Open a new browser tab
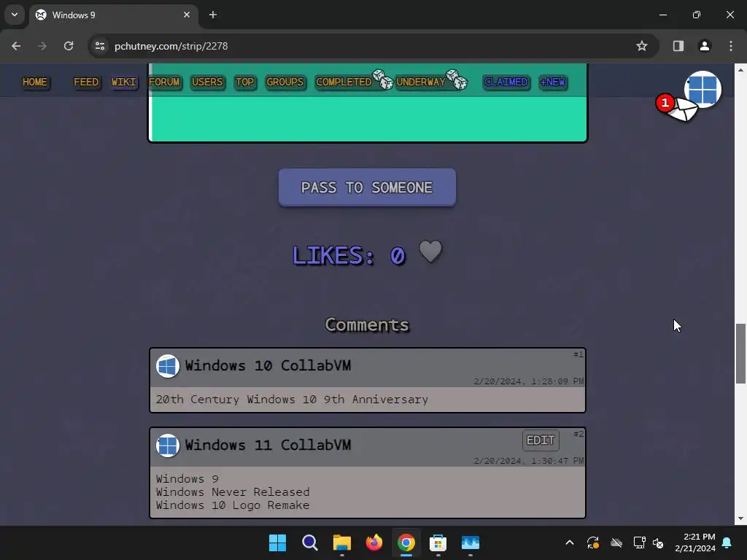Viewport: 747px width, 560px height. (x=213, y=15)
